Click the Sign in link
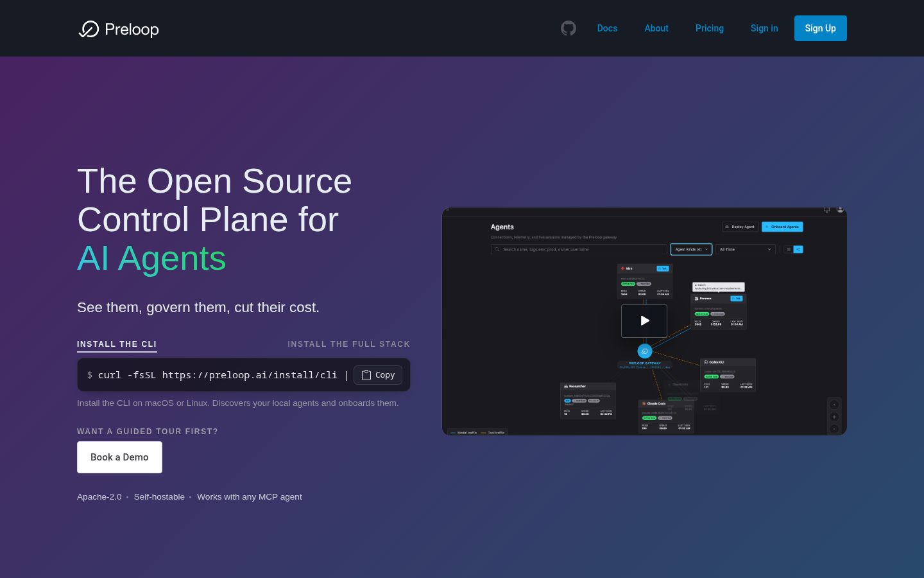This screenshot has width=924, height=578. pyautogui.click(x=764, y=28)
